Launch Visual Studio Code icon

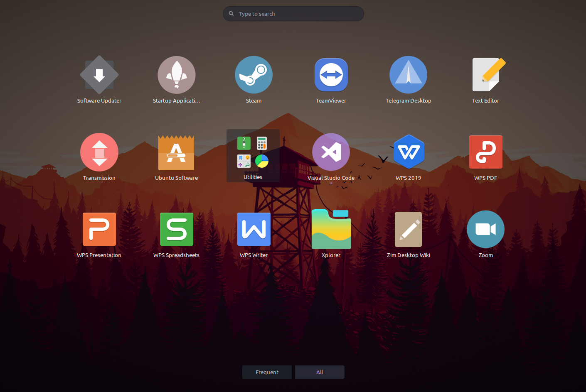point(331,152)
